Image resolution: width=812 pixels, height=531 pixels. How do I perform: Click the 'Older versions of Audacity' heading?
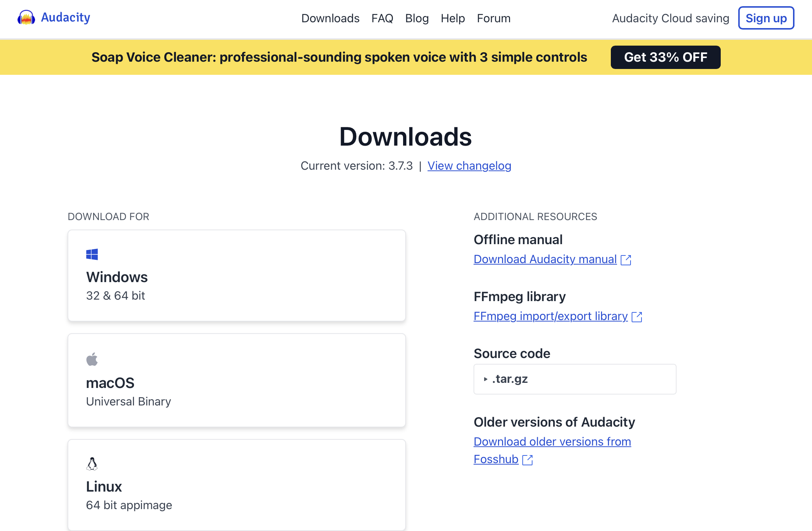tap(554, 422)
